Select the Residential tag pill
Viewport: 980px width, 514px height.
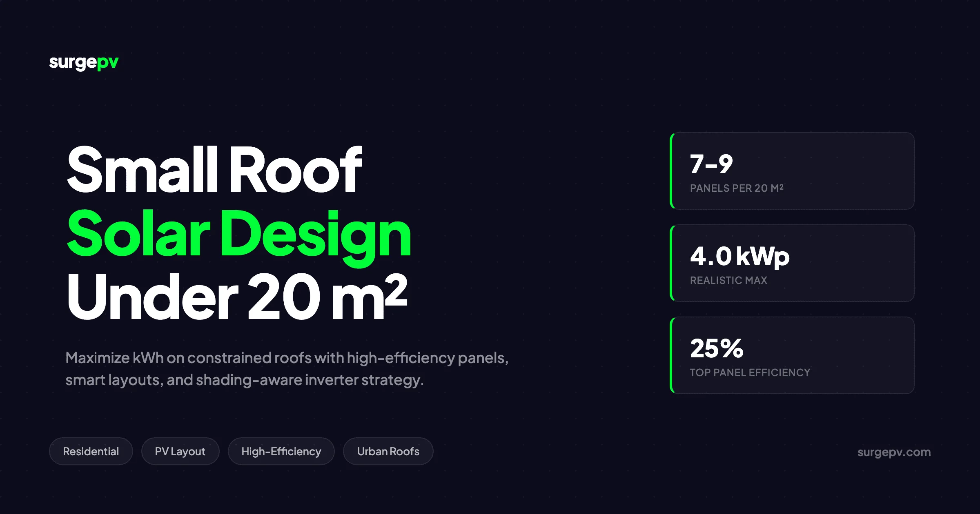pyautogui.click(x=91, y=451)
